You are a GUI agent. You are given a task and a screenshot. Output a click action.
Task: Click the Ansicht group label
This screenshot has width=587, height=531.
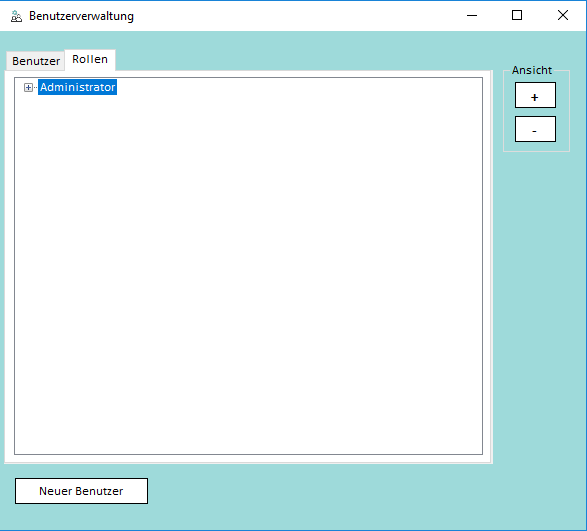click(532, 70)
